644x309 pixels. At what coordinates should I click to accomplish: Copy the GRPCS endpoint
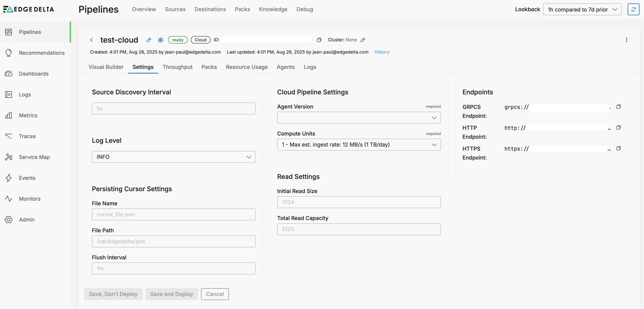coord(619,107)
